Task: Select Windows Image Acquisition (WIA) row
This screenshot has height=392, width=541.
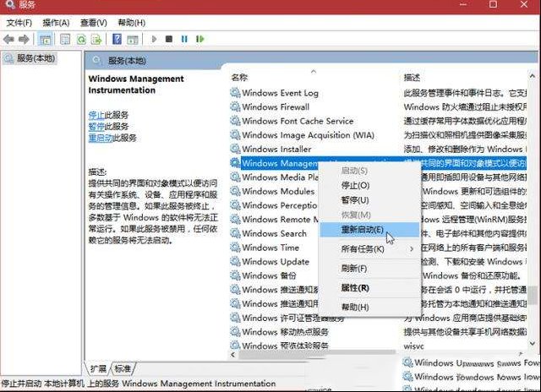Action: tap(378, 135)
